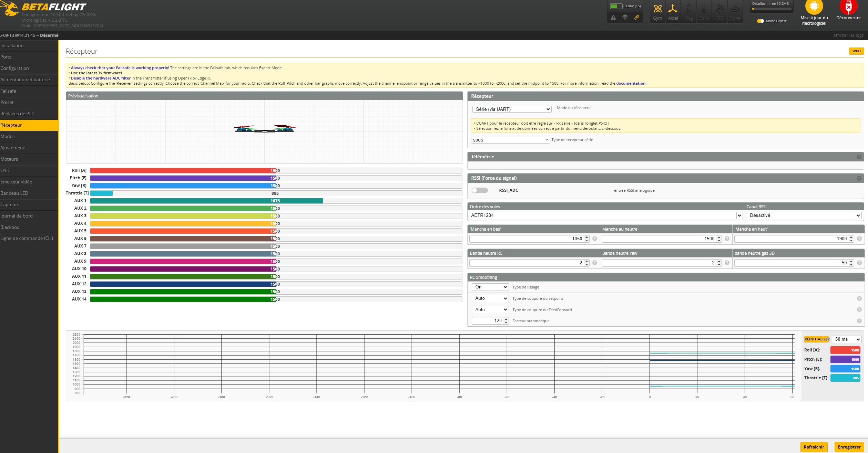
Task: Switch to the Failsafe tab
Action: pos(8,91)
